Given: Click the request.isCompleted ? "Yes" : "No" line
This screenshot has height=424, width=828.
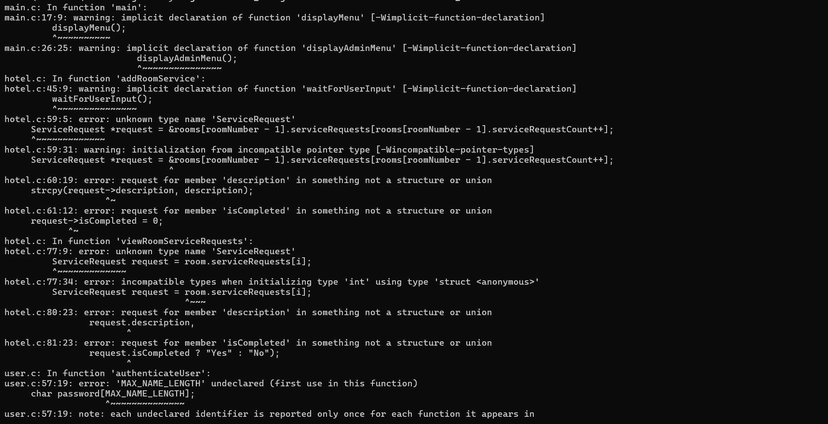Looking at the screenshot, I should coord(184,353).
